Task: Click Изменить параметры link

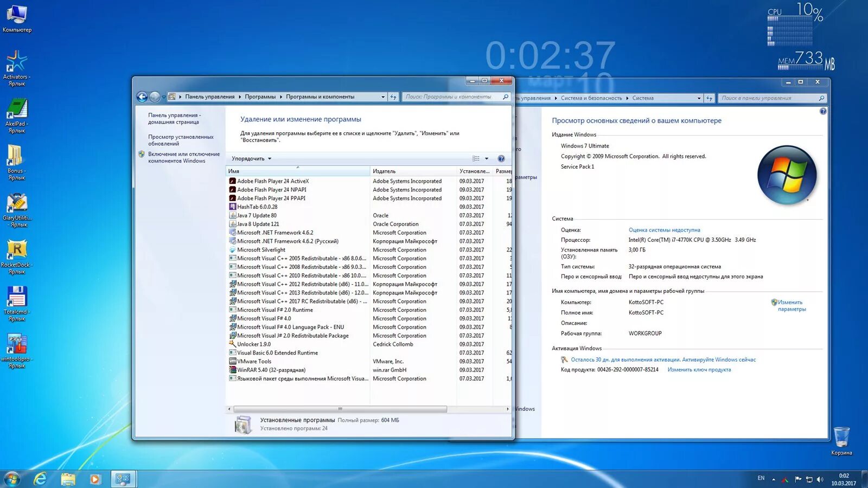Action: (792, 306)
